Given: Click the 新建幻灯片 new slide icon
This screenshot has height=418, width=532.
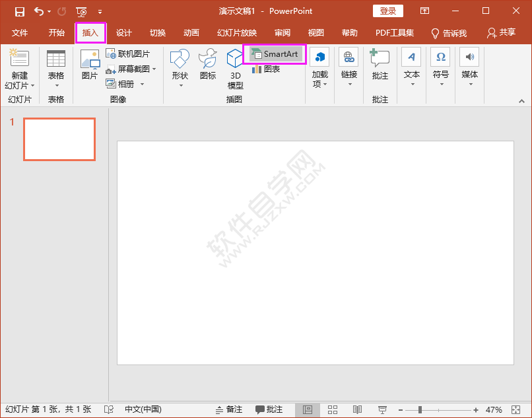Looking at the screenshot, I should click(19, 58).
